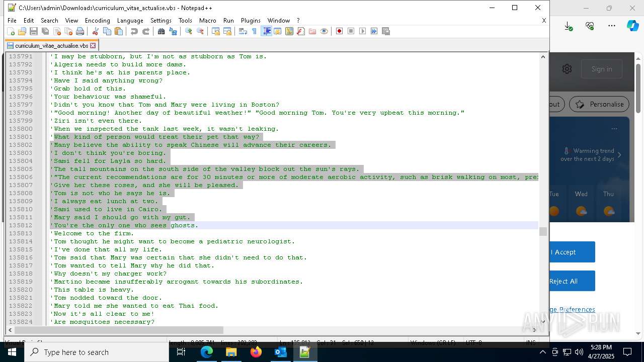Open the Settings menu
Viewport: 644px width, 362px height.
coord(161,21)
